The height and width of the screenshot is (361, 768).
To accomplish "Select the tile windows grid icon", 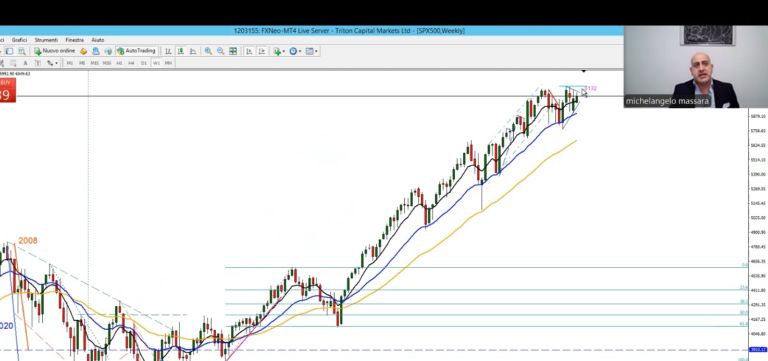I will click(233, 51).
